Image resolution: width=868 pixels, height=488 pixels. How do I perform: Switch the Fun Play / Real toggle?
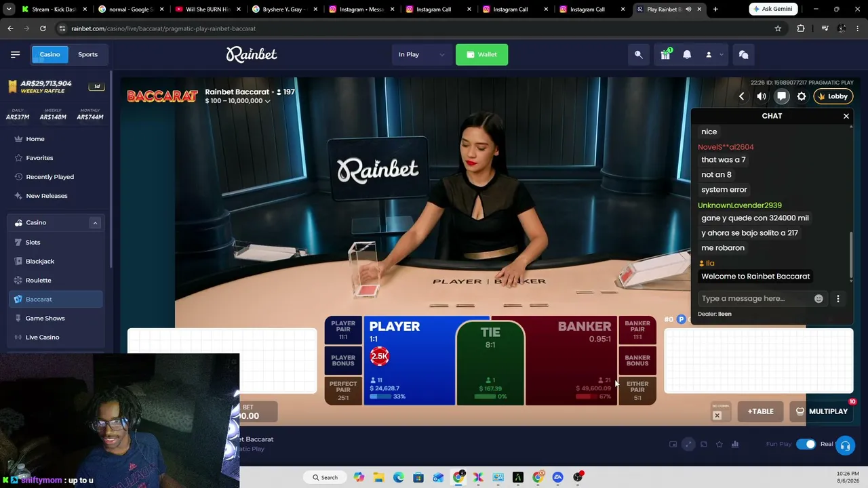coord(806,444)
